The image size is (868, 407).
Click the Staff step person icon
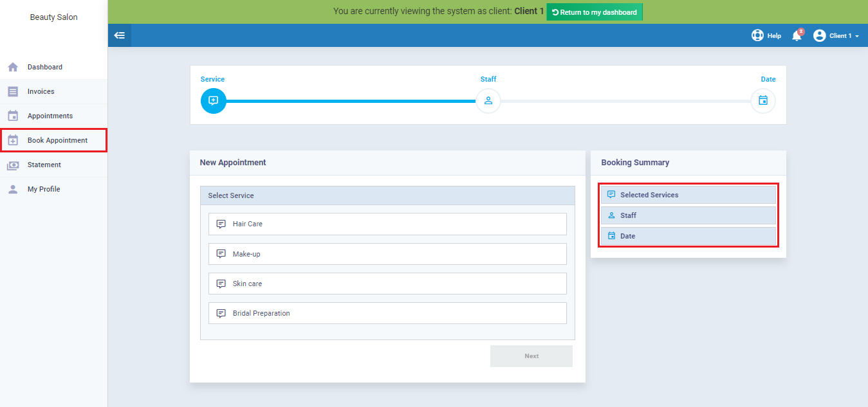tap(488, 101)
